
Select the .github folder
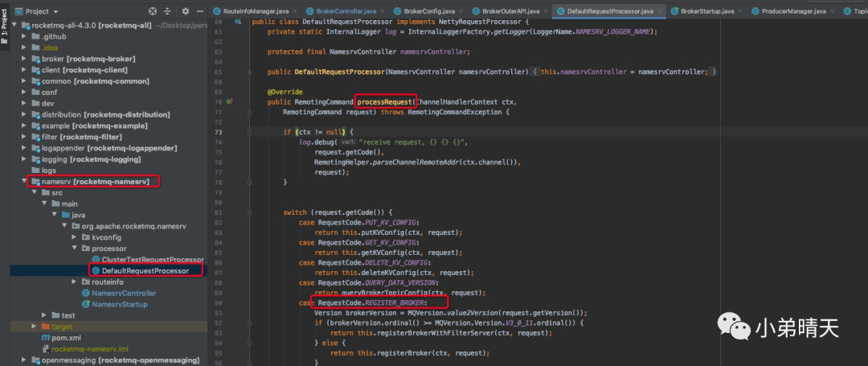(54, 36)
